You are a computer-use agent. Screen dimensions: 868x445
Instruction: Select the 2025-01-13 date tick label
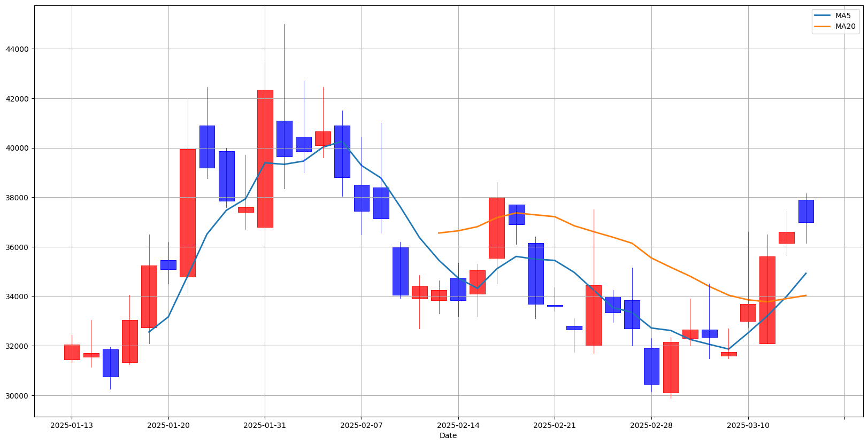[x=72, y=425]
